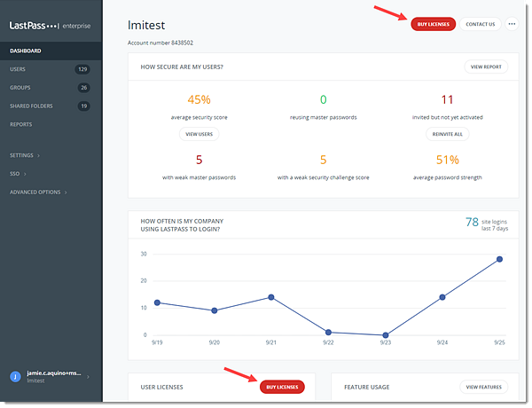
Task: Click the 45% average security score
Action: (x=199, y=100)
